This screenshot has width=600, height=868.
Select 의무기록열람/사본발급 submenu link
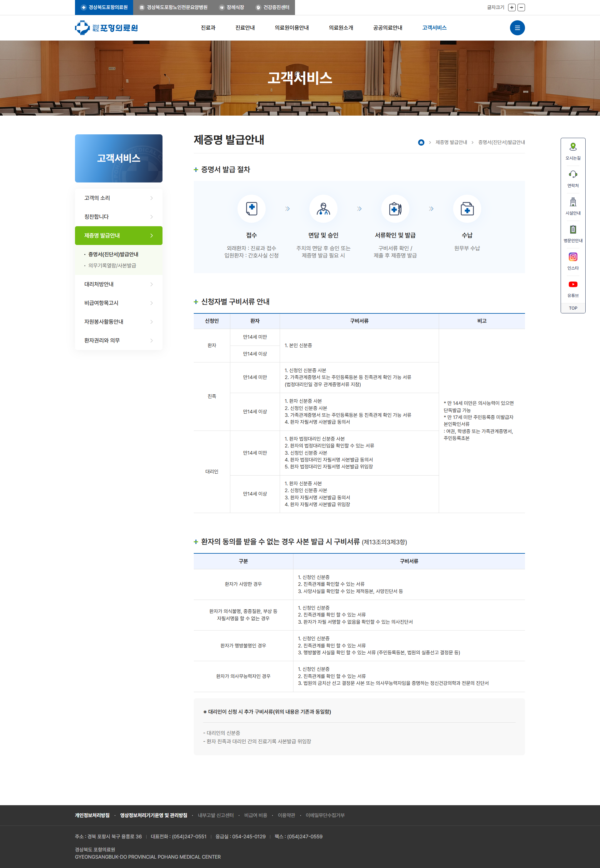coord(112,265)
